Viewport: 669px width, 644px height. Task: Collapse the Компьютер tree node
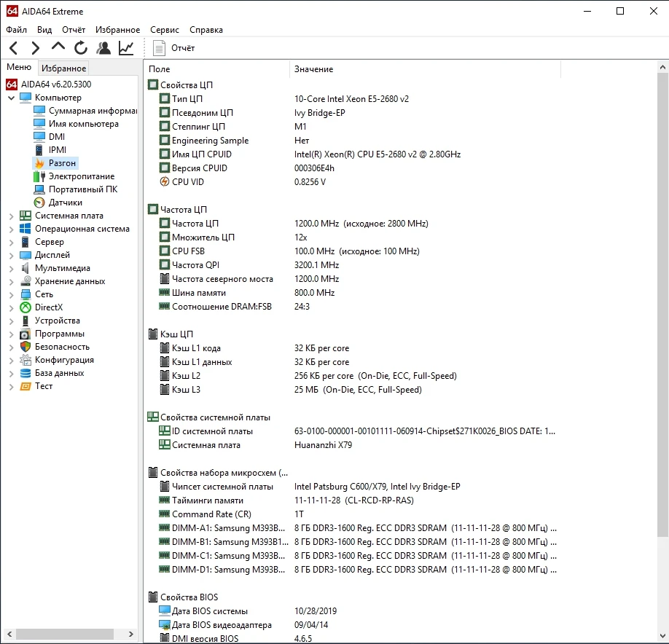12,98
